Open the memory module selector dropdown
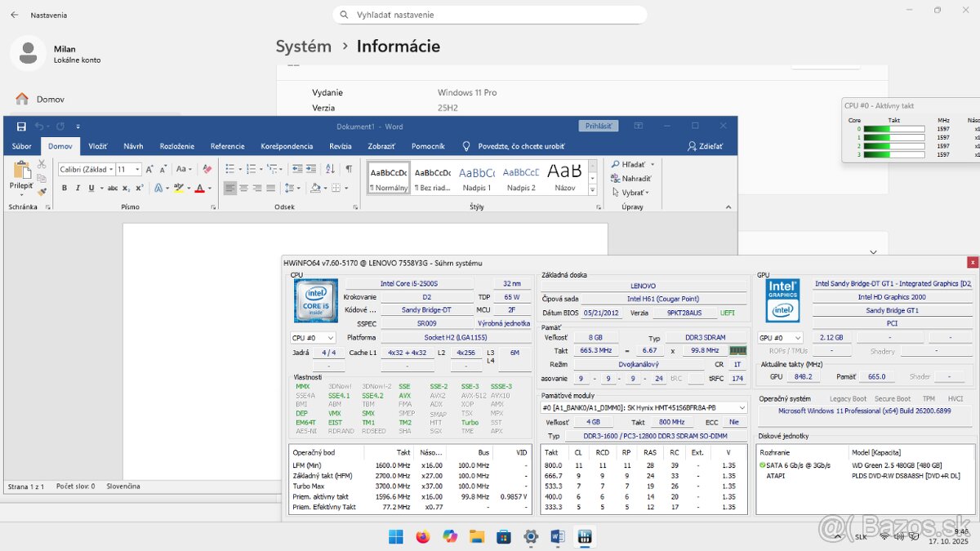 [644, 407]
